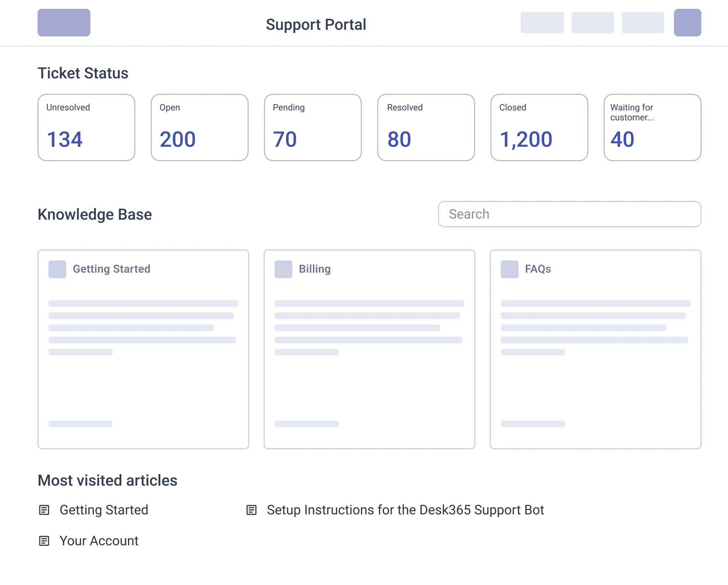Click the Getting Started category icon
This screenshot has height=585, width=728.
click(x=57, y=269)
